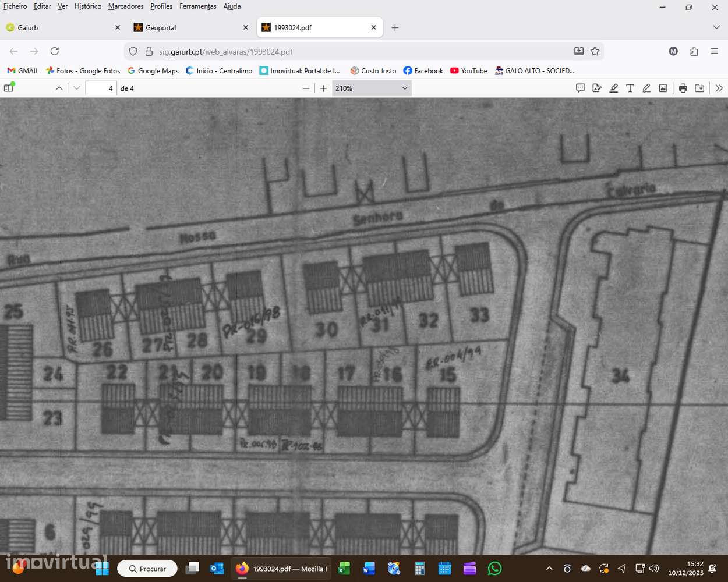This screenshot has height=582, width=728.
Task: Open Fotos - Google Fotos bookmark
Action: [83, 70]
